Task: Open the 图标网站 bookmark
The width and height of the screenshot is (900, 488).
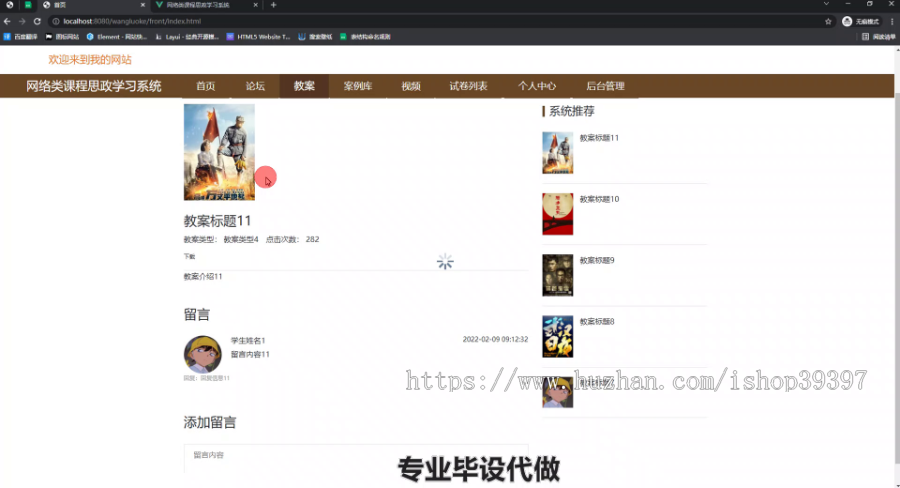Action: [x=62, y=37]
